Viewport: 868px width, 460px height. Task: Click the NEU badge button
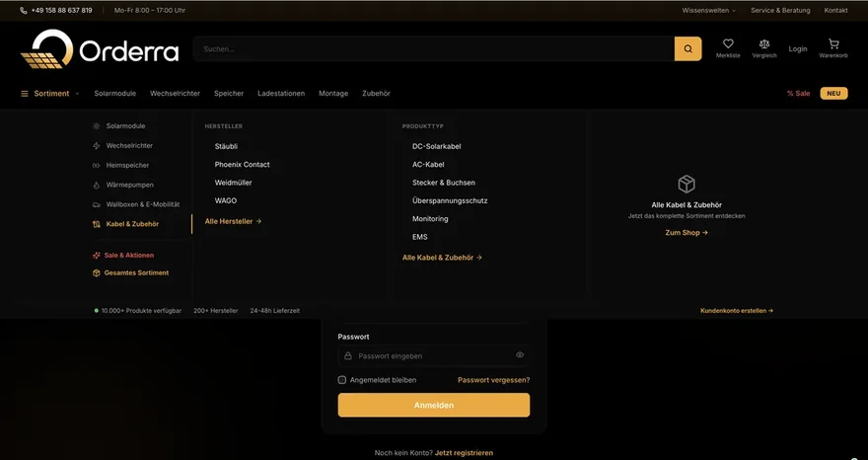[x=833, y=94]
